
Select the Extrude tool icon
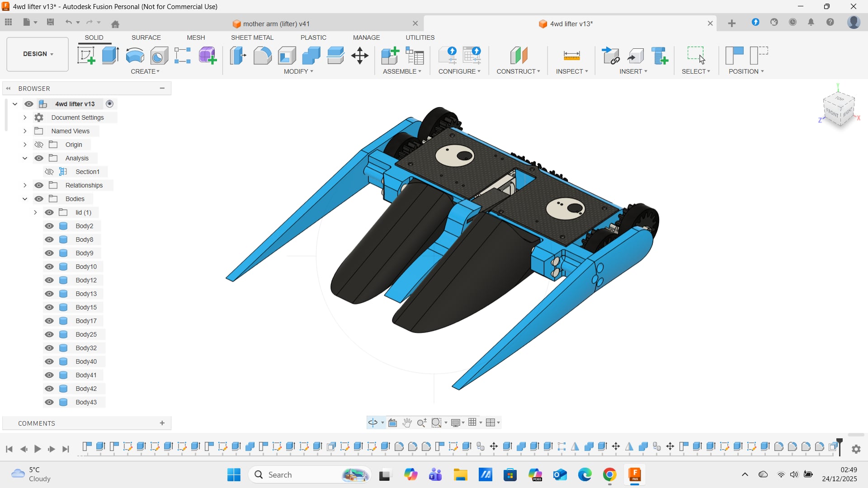[x=110, y=56]
